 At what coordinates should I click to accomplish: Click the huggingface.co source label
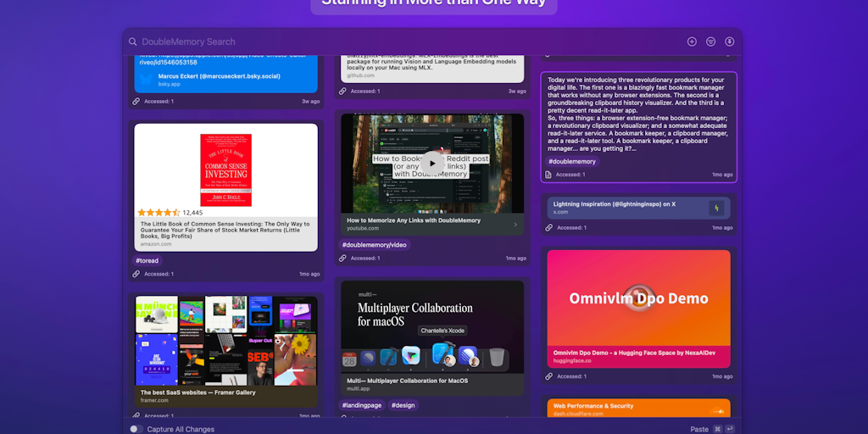572,361
